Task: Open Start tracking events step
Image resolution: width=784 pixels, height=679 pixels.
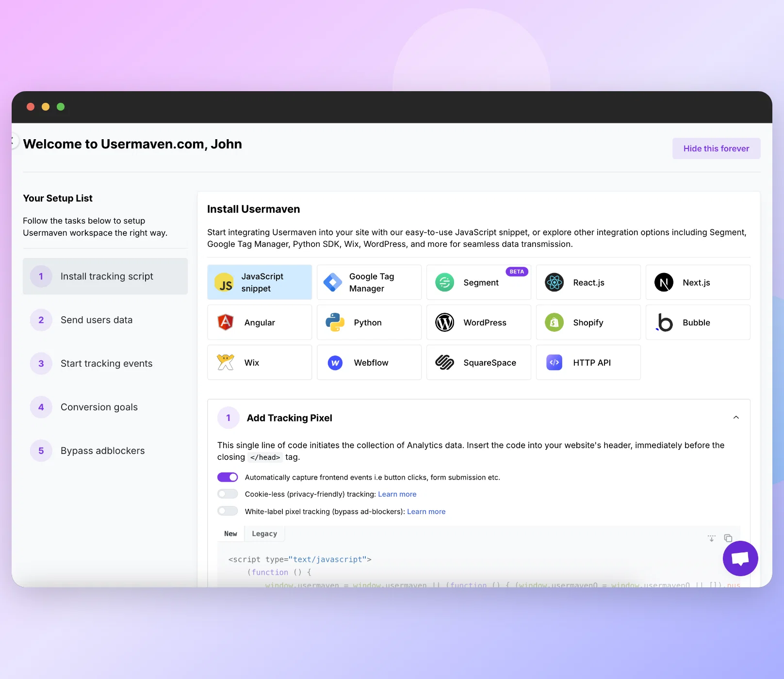Action: (x=105, y=364)
